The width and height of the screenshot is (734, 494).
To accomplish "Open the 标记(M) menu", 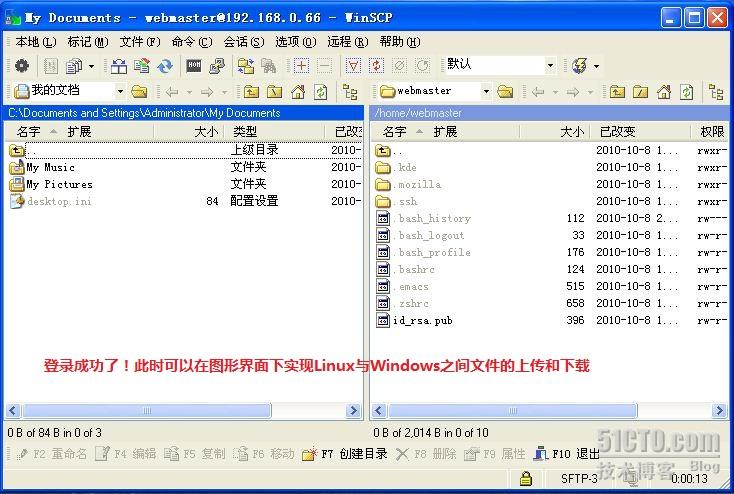I will pos(88,42).
